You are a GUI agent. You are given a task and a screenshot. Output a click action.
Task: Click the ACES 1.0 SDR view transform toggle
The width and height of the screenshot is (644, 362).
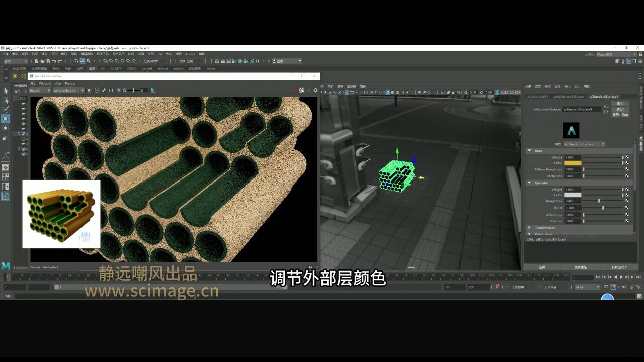(x=497, y=92)
